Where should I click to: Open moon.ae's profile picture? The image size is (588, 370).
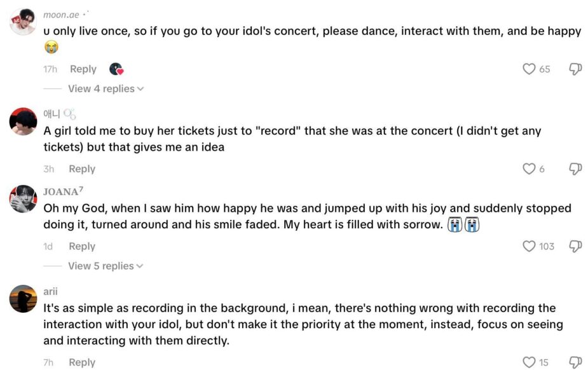pos(23,22)
